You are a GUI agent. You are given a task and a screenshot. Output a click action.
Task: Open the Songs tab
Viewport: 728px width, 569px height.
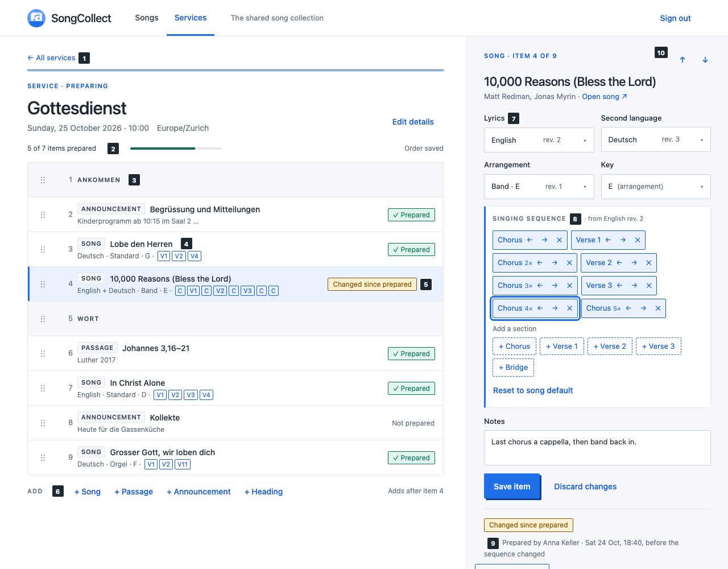147,18
